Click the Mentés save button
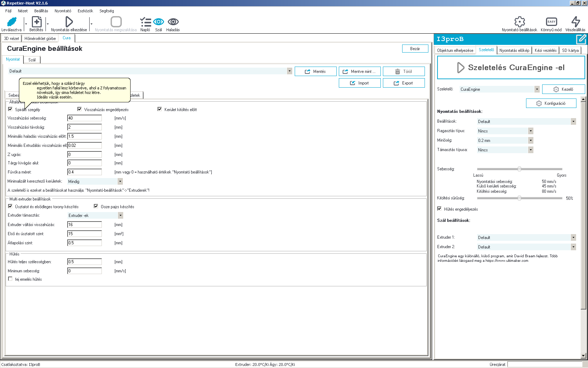This screenshot has height=368, width=588. coord(316,71)
